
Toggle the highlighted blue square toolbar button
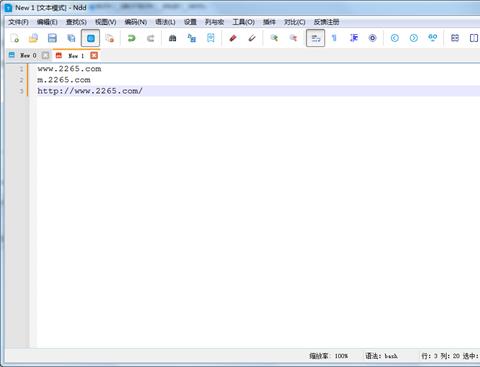tap(90, 38)
